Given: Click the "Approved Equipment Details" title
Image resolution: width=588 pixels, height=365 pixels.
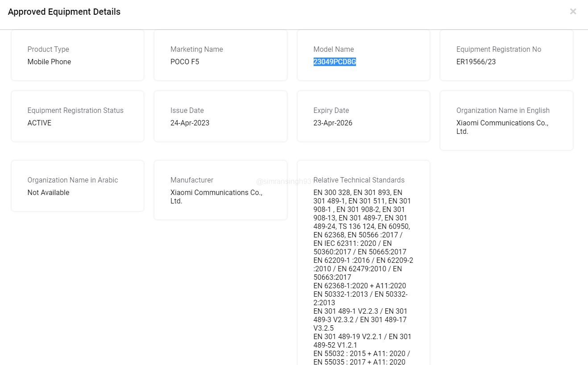Looking at the screenshot, I should (64, 12).
